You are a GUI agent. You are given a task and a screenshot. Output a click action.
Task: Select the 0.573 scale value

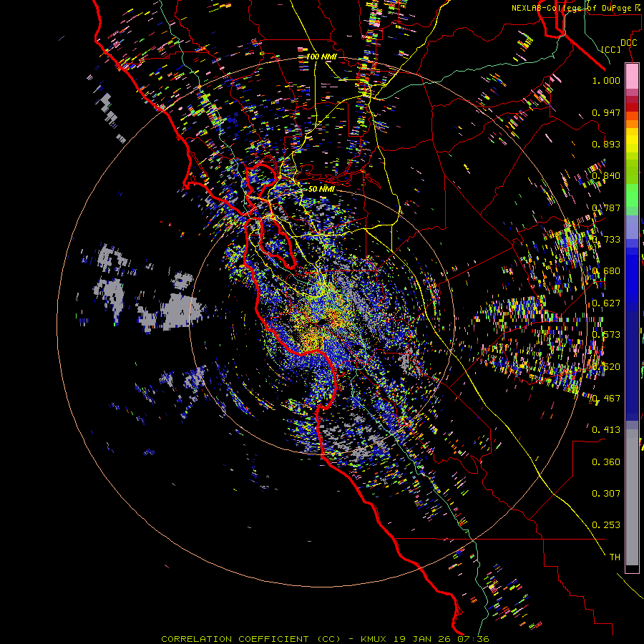point(606,335)
